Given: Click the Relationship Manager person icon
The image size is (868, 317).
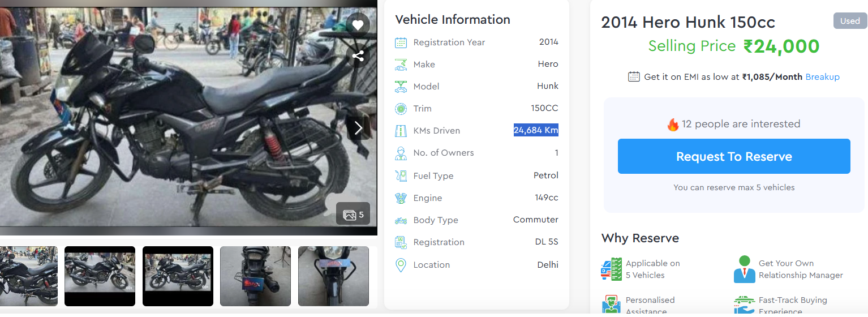Looking at the screenshot, I should (745, 269).
